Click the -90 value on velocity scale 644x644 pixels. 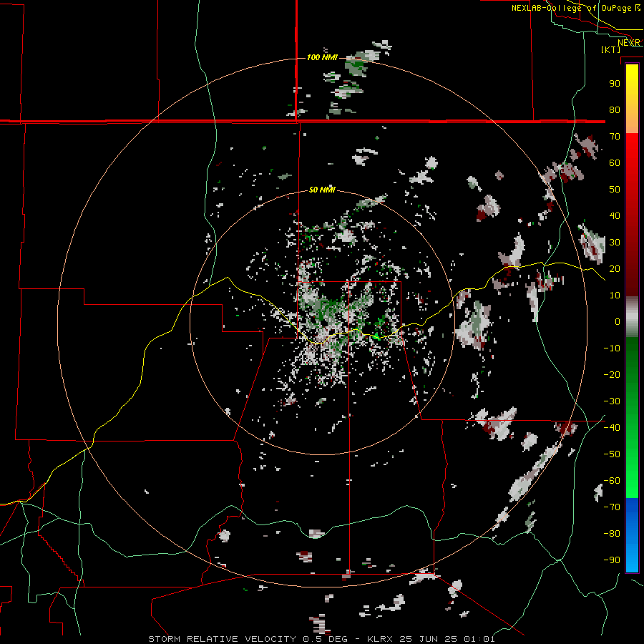612,560
